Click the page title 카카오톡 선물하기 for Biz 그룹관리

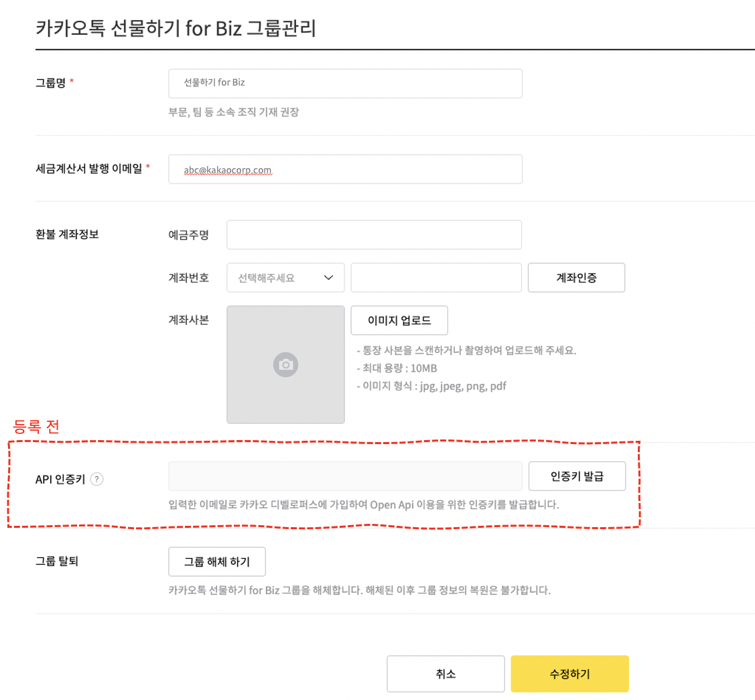click(176, 28)
